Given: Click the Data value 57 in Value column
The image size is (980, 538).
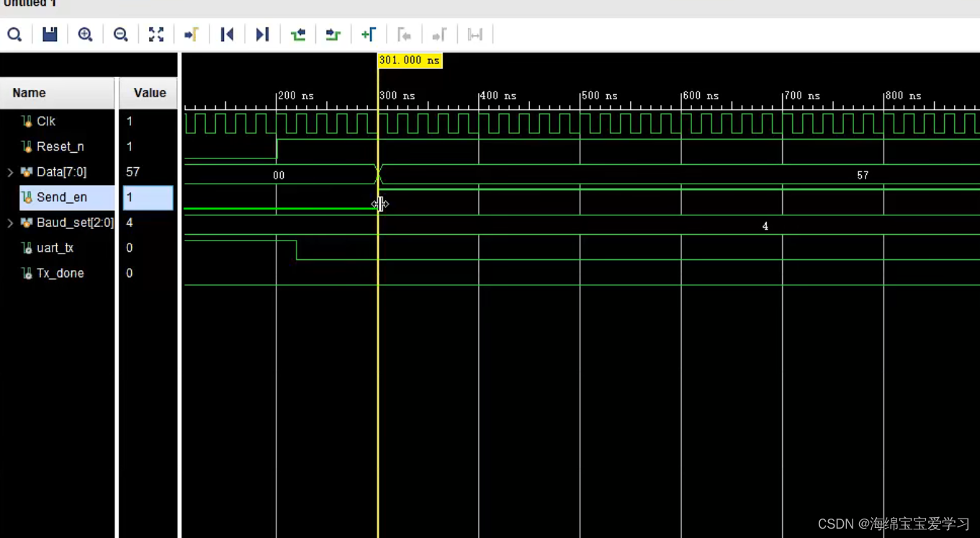Looking at the screenshot, I should tap(132, 172).
